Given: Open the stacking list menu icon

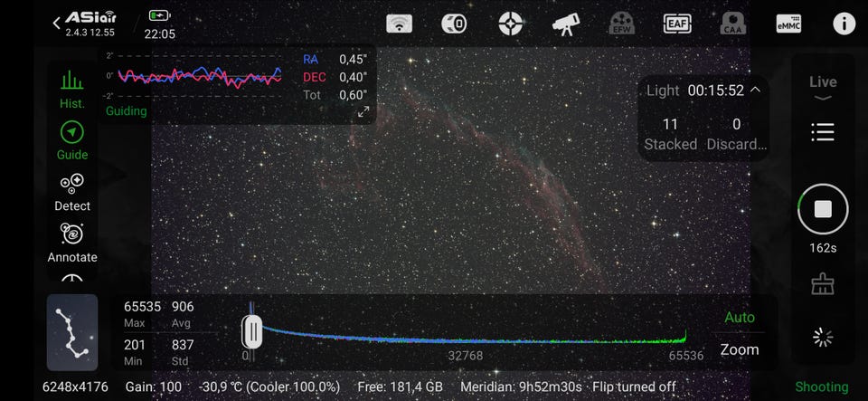Looking at the screenshot, I should point(823,132).
